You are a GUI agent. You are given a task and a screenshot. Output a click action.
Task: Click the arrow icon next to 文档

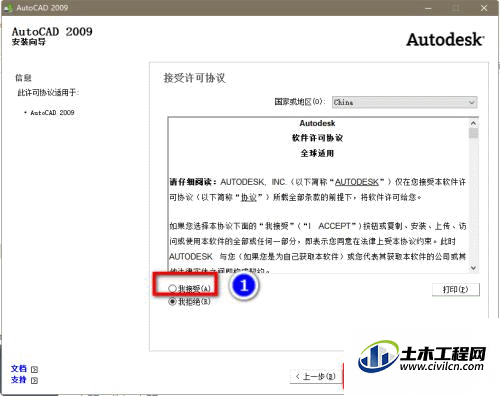34,369
